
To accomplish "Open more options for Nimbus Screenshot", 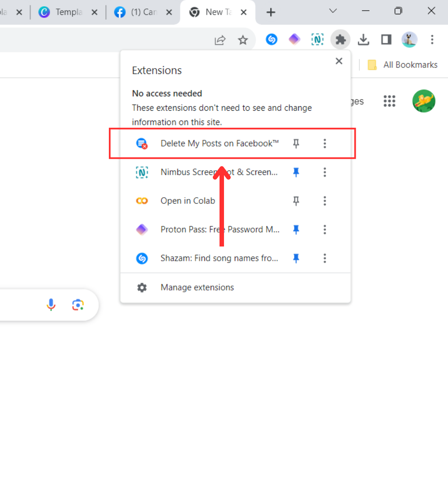I will [325, 172].
